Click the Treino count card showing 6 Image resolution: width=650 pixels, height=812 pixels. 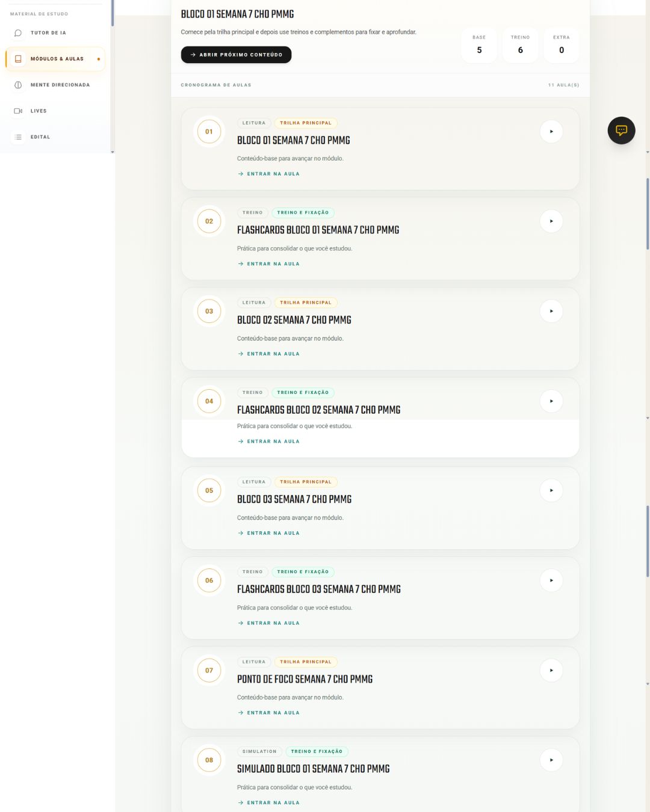point(520,45)
